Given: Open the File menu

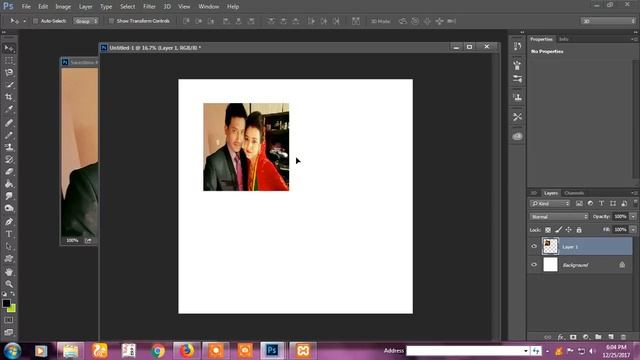Looking at the screenshot, I should coord(26,7).
